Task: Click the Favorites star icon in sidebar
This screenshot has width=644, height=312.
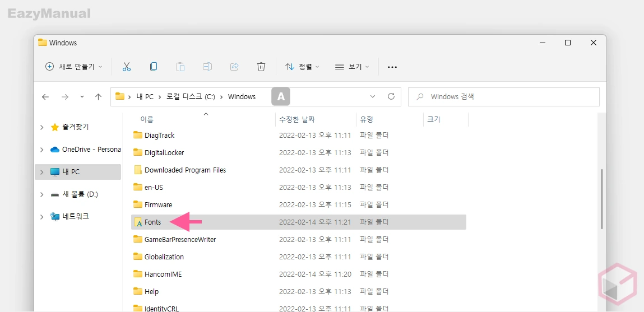Action: coord(54,127)
